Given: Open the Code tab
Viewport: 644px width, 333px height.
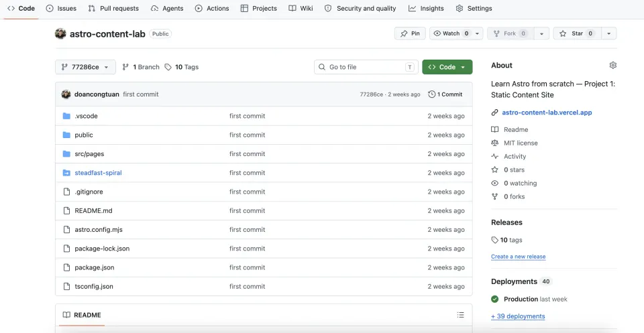Looking at the screenshot, I should click(21, 8).
